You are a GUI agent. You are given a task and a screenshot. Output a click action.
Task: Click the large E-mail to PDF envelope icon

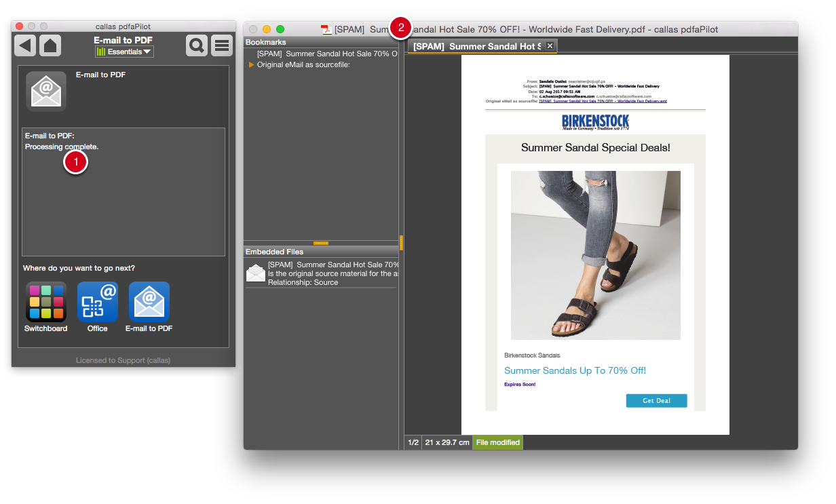pos(46,91)
